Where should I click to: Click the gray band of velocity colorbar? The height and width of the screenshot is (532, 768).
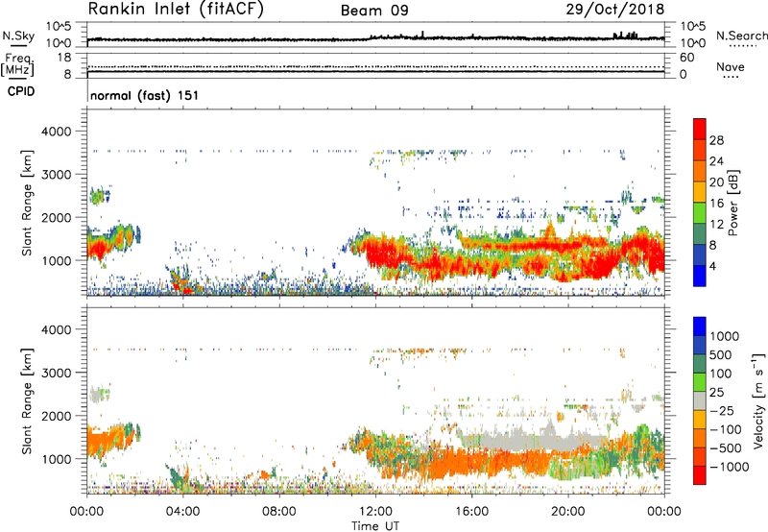tap(700, 401)
